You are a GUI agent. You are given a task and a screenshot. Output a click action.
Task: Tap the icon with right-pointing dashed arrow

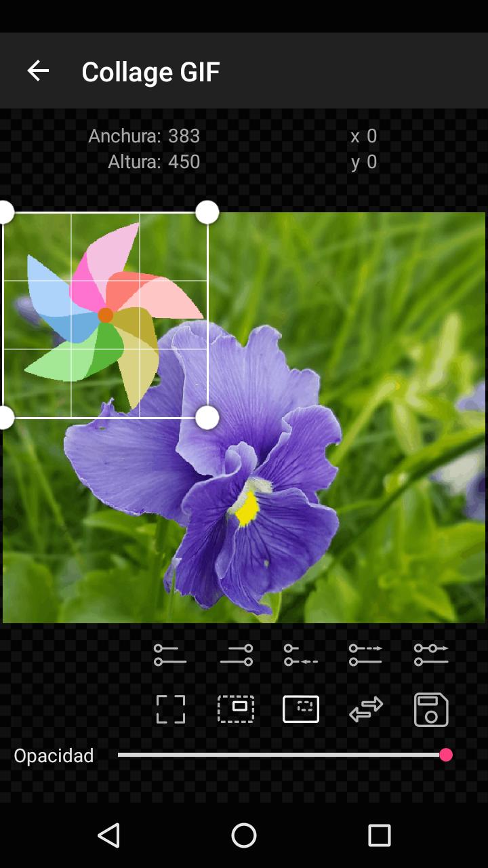click(366, 655)
